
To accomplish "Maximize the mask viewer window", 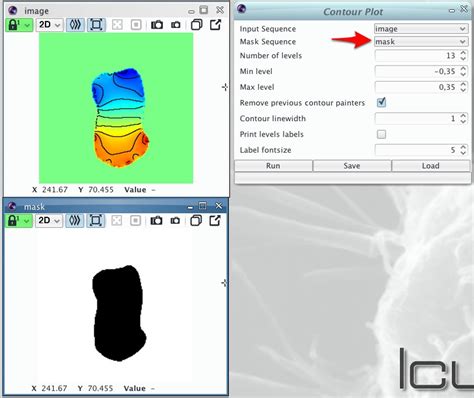I will [202, 206].
